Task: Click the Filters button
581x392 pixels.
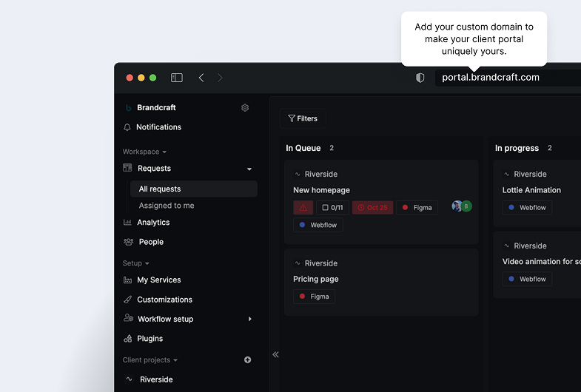Action: 303,118
